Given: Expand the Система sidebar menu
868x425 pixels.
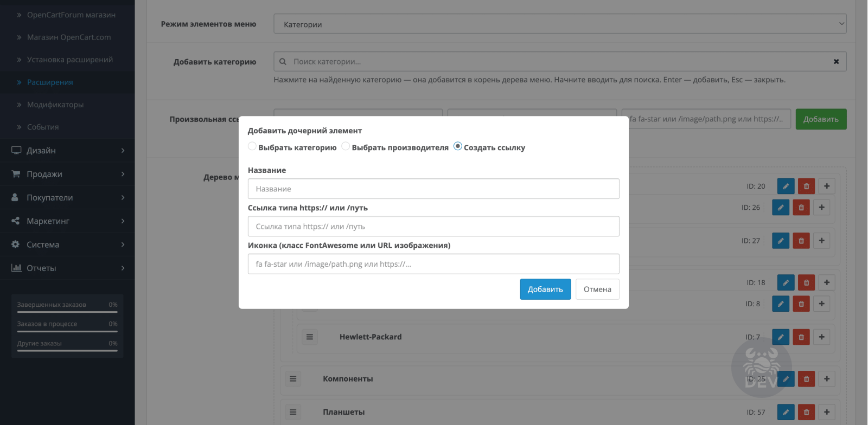Looking at the screenshot, I should (67, 244).
